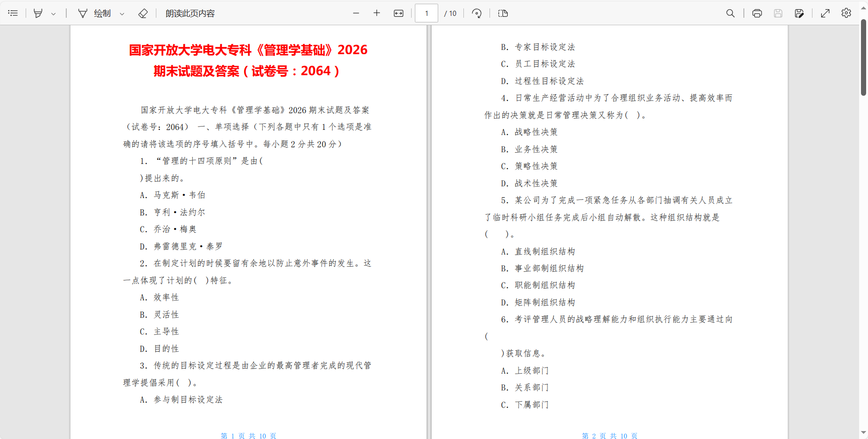Screen dimensions: 868x439
Task: Expand draw tool options arrow
Action: [122, 14]
